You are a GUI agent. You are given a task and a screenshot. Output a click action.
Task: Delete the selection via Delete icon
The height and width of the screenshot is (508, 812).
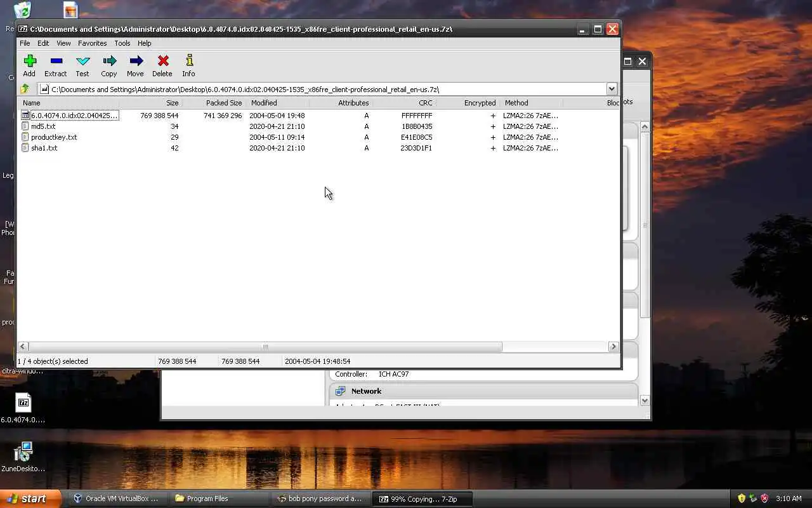(163, 62)
